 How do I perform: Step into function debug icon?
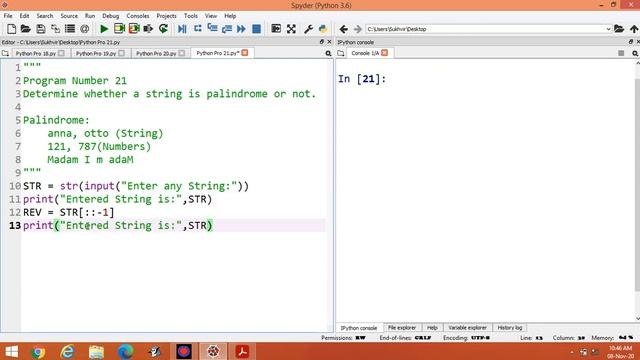tap(212, 29)
